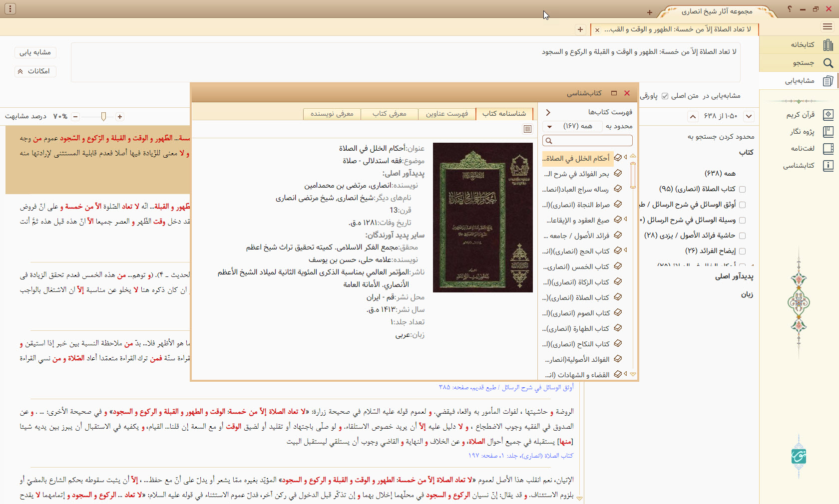
Task: Click the similarity percent slider handle
Action: click(103, 116)
